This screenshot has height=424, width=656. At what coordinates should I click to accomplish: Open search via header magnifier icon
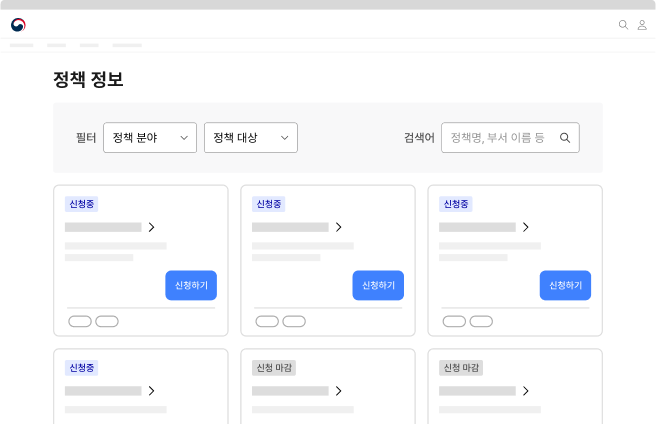(x=623, y=25)
